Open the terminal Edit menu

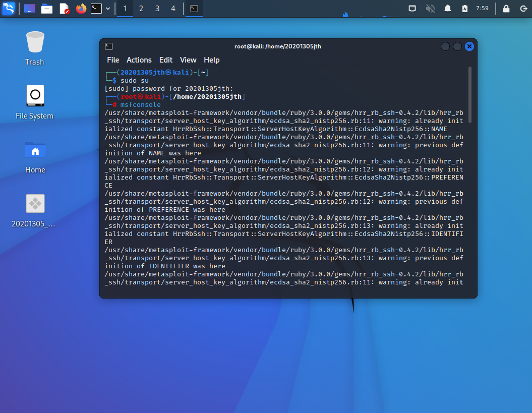(166, 60)
